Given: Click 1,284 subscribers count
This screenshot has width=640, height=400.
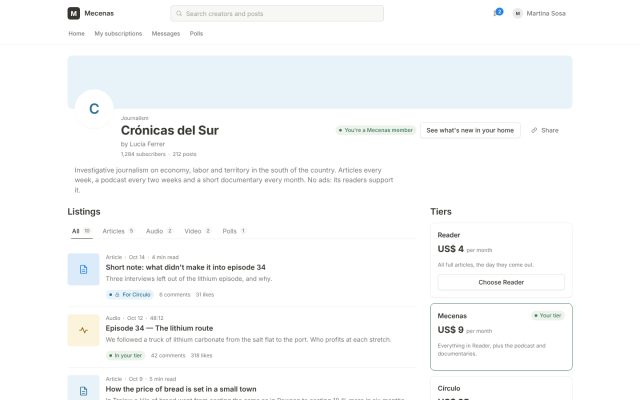Looking at the screenshot, I should [x=143, y=154].
